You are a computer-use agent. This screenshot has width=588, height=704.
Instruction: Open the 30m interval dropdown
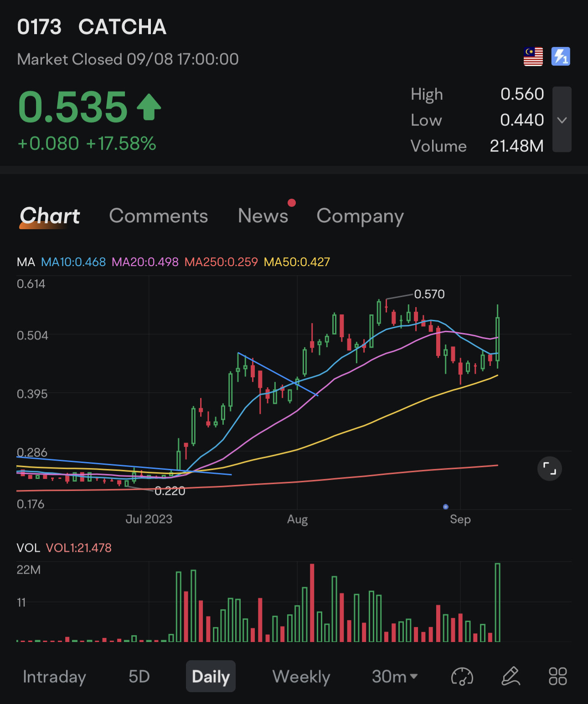(395, 676)
